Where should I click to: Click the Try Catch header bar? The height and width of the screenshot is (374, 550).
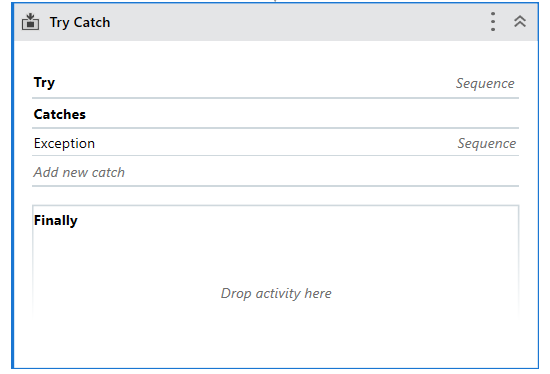coord(275,22)
